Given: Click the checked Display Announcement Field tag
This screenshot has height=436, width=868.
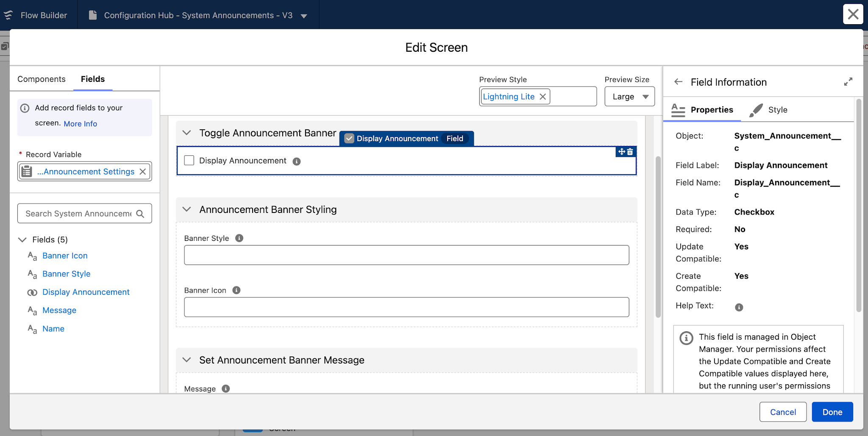Looking at the screenshot, I should pyautogui.click(x=406, y=138).
